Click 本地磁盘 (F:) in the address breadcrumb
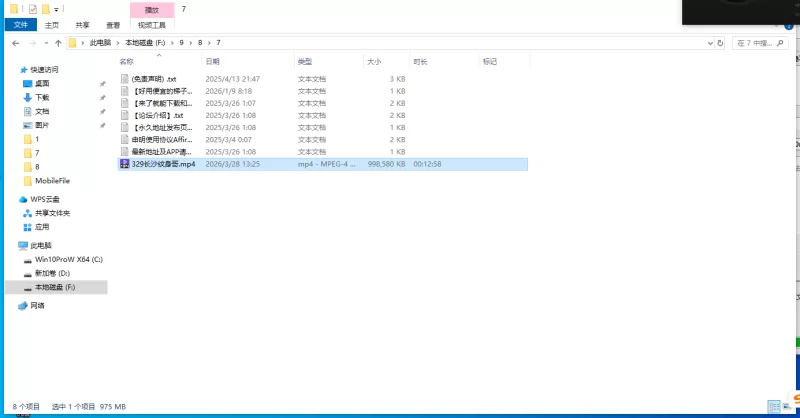The height and width of the screenshot is (418, 800). click(145, 43)
